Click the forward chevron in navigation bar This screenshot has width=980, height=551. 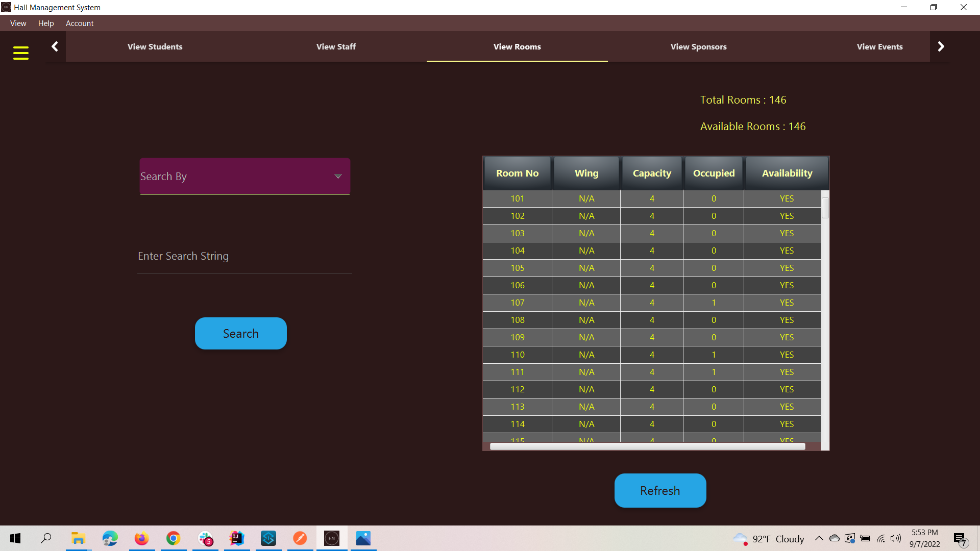point(941,46)
